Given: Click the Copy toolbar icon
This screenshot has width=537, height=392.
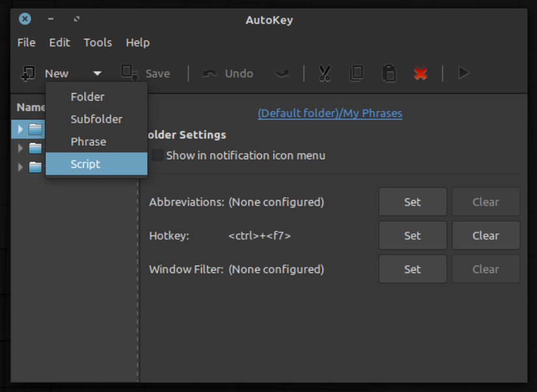Looking at the screenshot, I should tap(356, 73).
